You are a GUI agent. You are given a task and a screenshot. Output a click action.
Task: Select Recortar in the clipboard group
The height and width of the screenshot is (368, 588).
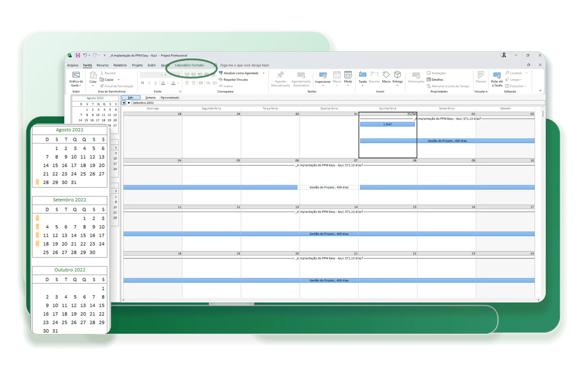coord(108,73)
